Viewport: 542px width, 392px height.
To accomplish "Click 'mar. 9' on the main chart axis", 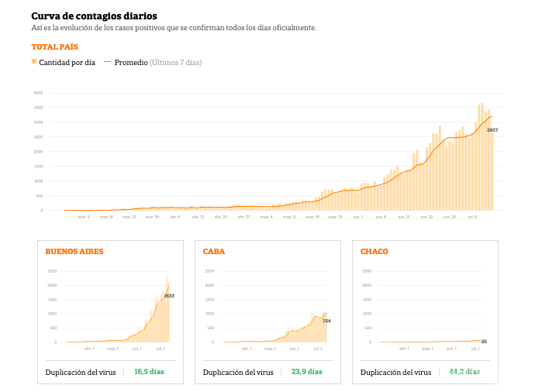I will [84, 217].
